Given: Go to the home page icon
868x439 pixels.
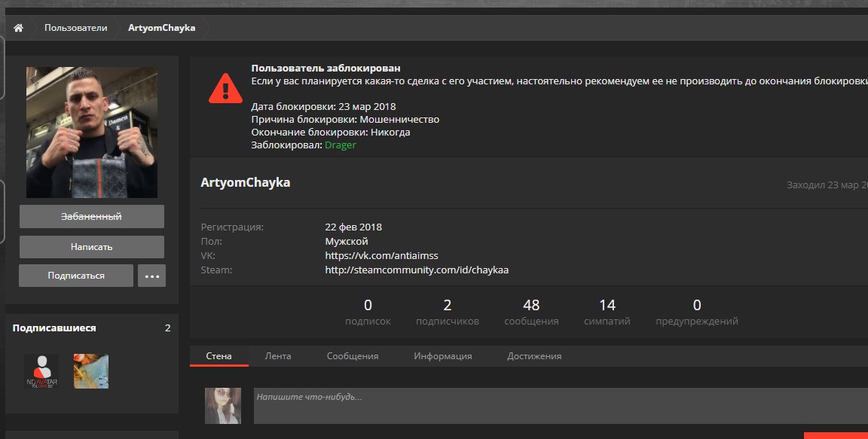Looking at the screenshot, I should point(18,28).
